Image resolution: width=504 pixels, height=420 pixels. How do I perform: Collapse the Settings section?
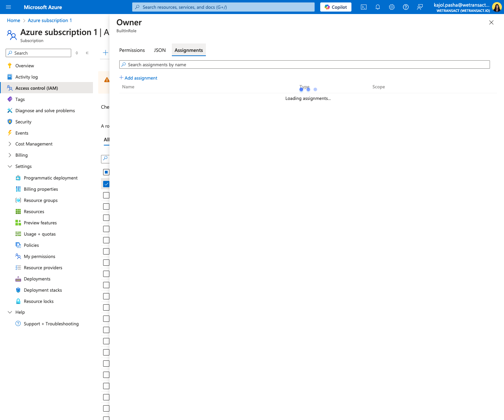(x=10, y=166)
